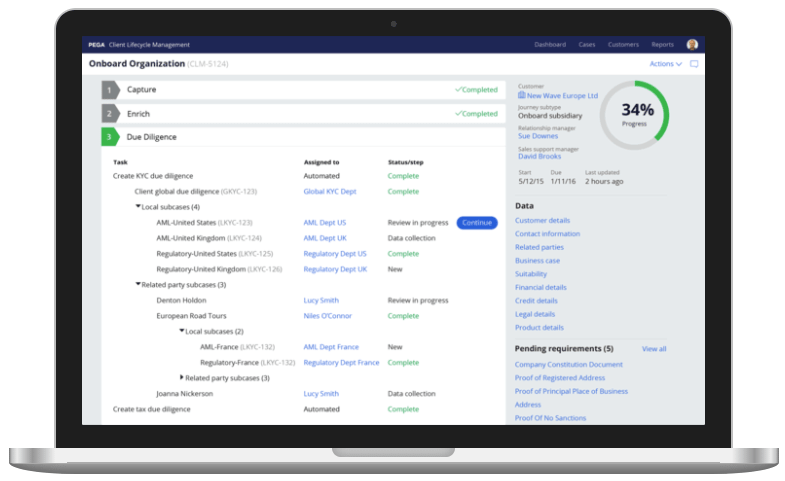Select the Capture stage row
The image size is (785, 481).
[303, 90]
